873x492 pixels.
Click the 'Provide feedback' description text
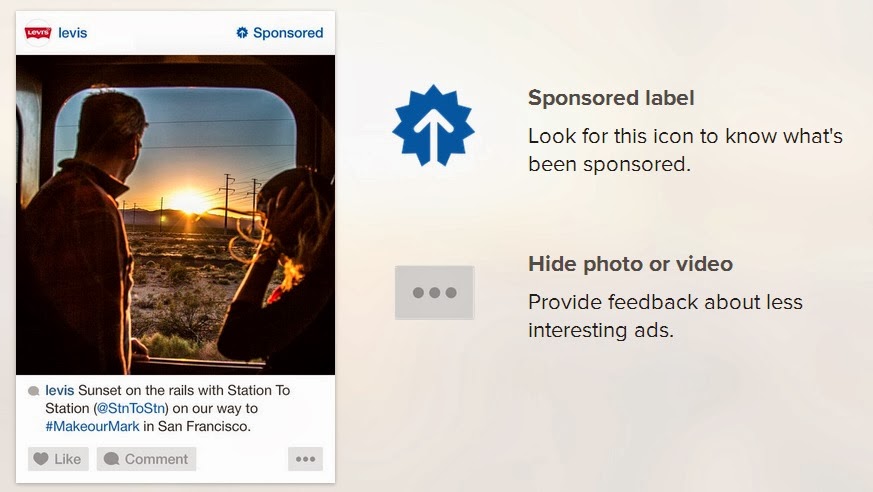665,316
